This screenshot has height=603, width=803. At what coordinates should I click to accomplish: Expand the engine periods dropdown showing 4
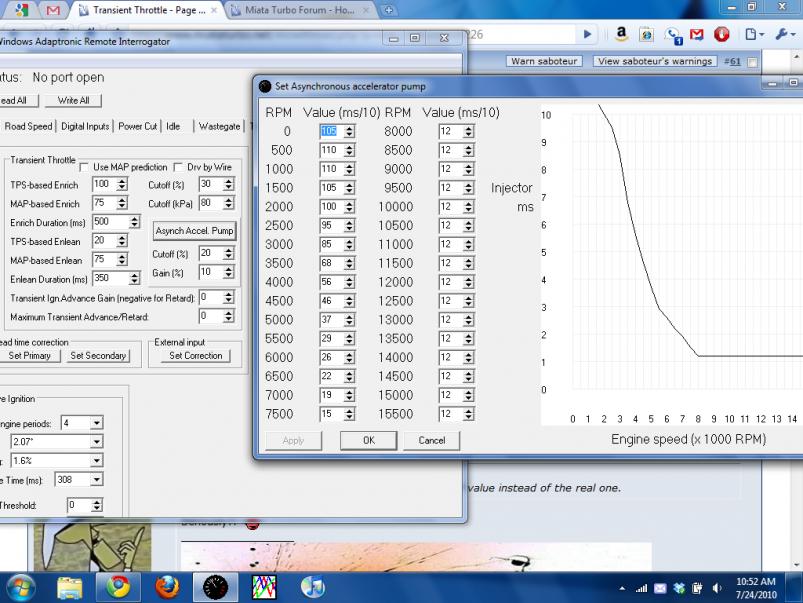pos(96,423)
